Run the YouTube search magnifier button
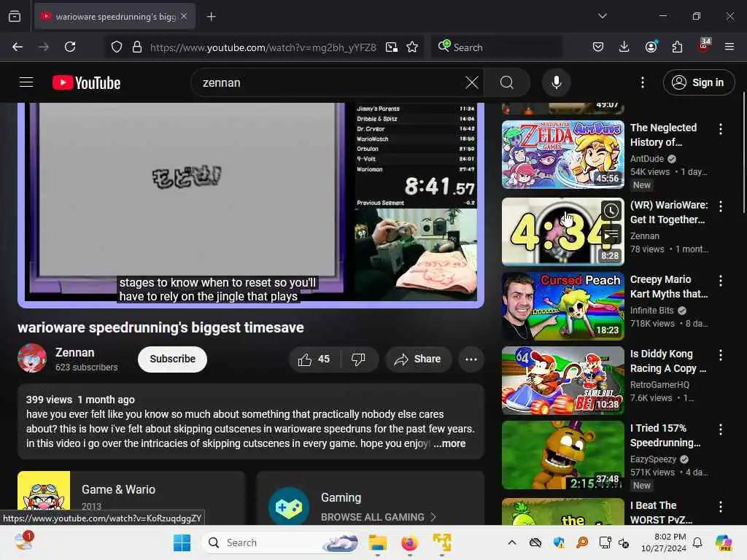This screenshot has height=560, width=747. click(507, 82)
